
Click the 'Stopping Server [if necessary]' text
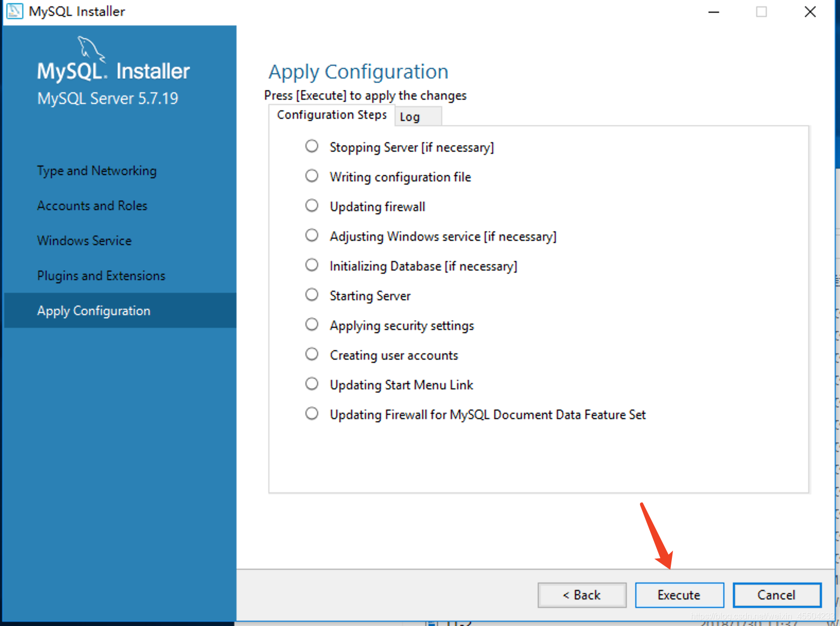412,147
